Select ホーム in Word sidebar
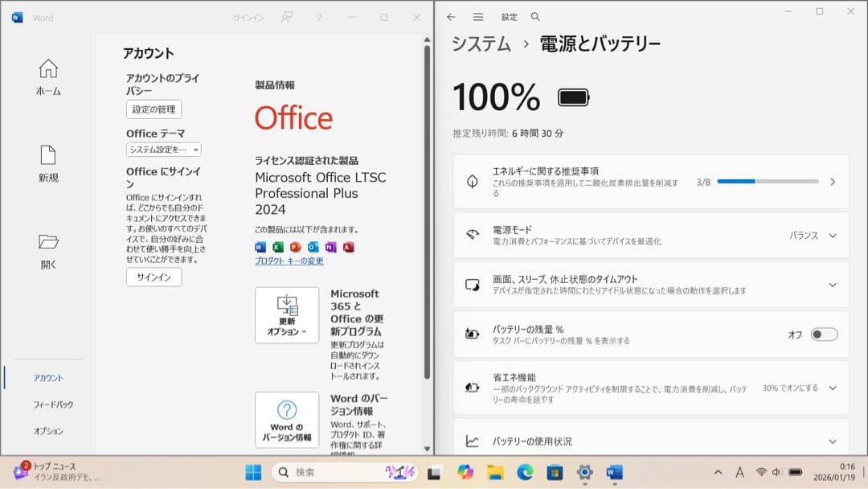 (47, 76)
